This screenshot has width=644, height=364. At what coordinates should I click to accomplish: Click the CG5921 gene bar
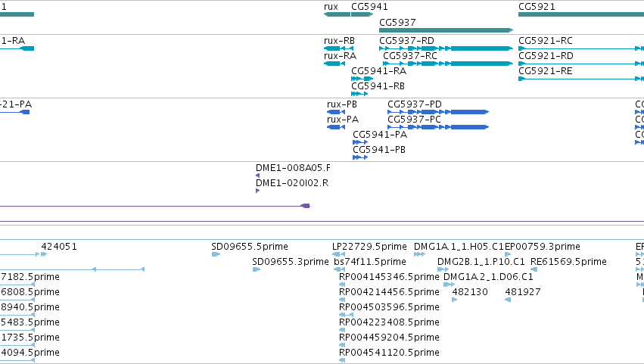point(580,14)
